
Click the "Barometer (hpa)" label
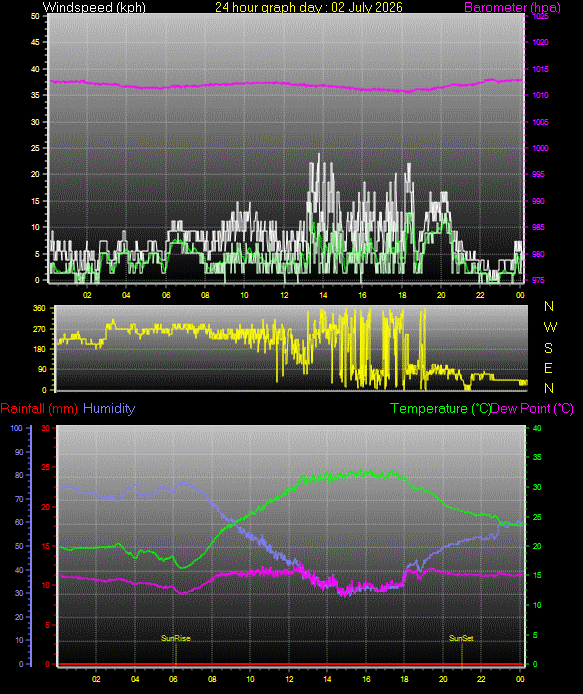click(x=512, y=8)
